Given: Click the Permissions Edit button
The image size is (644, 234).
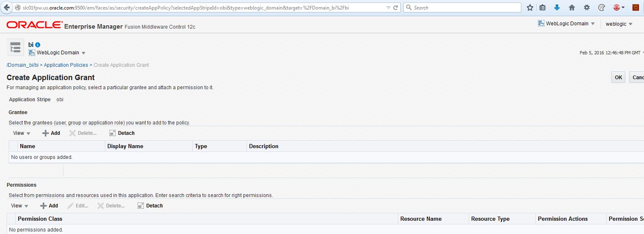Looking at the screenshot, I should tap(78, 206).
